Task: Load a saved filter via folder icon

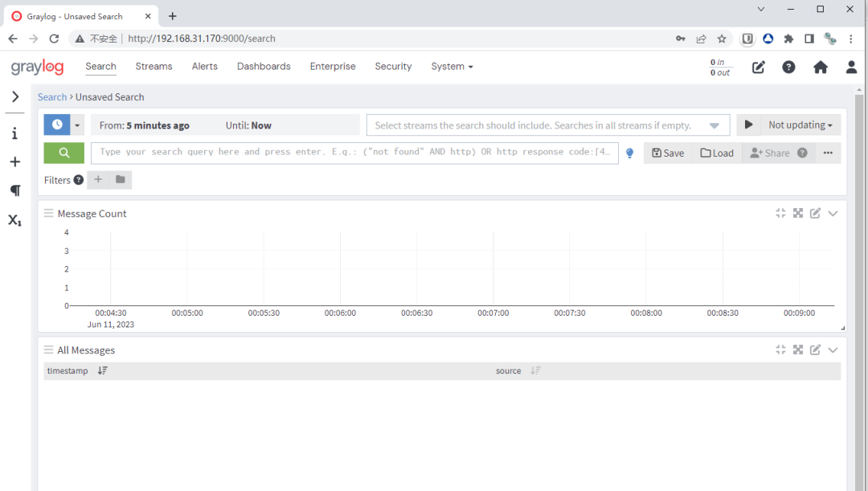Action: (120, 179)
